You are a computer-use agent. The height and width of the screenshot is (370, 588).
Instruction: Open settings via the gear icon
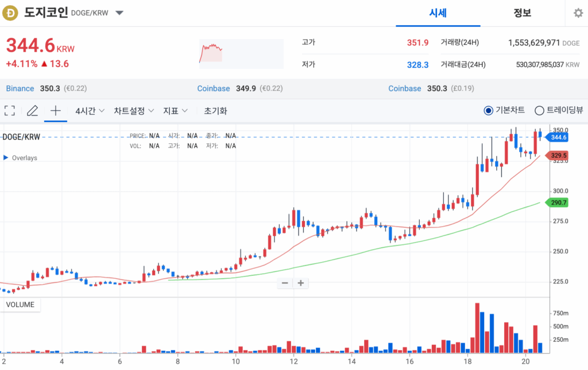(x=578, y=13)
